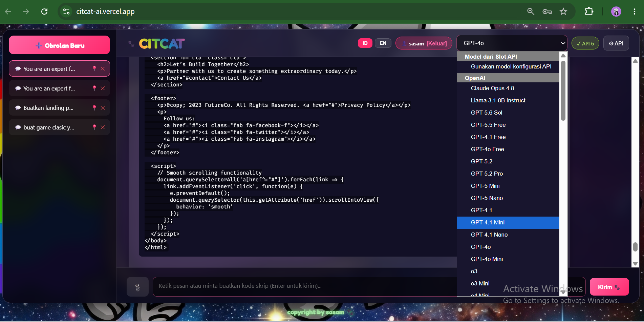The width and height of the screenshot is (644, 322).
Task: Open the Chrome three-dot menu
Action: [x=634, y=12]
